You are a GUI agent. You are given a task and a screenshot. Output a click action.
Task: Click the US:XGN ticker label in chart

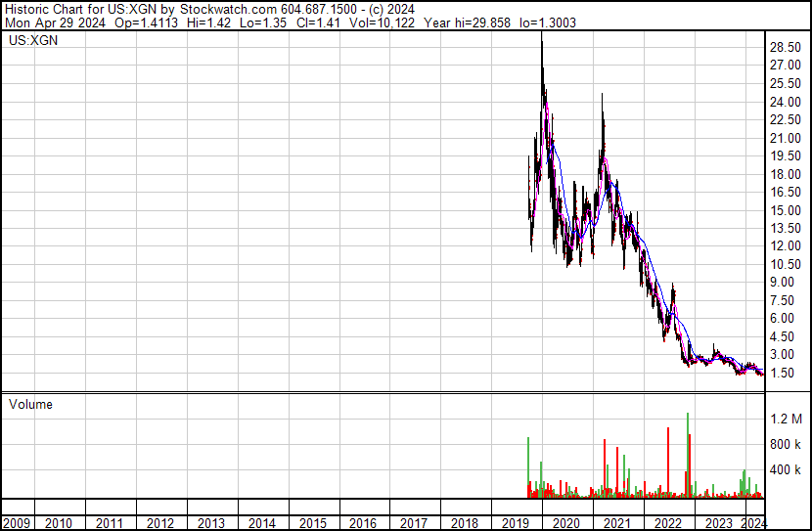[x=29, y=42]
